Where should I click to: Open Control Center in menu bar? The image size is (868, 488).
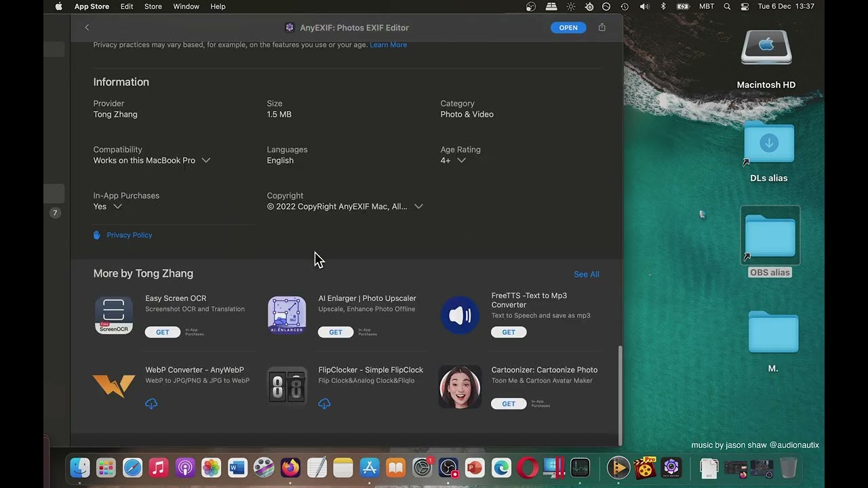click(745, 6)
